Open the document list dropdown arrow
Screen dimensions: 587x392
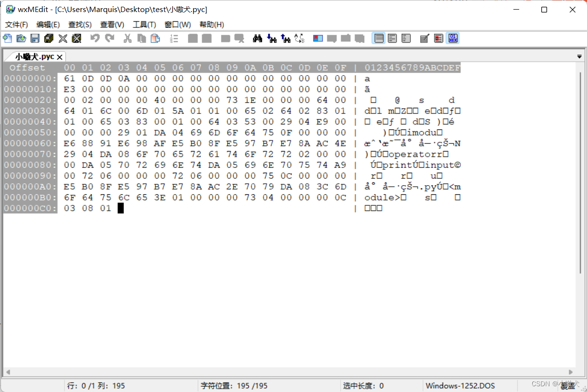coord(579,56)
